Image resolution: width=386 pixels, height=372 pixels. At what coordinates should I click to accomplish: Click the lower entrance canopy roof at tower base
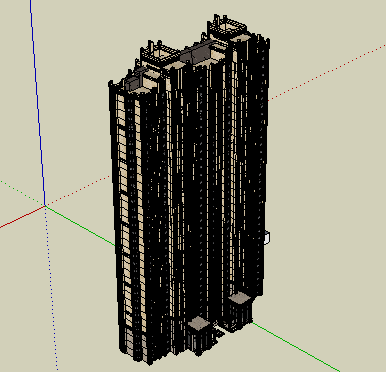(199, 323)
